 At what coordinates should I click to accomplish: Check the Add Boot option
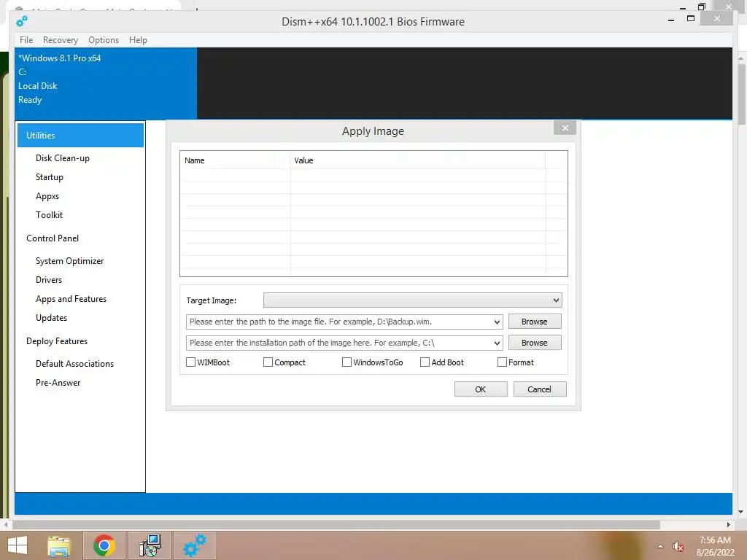click(425, 362)
